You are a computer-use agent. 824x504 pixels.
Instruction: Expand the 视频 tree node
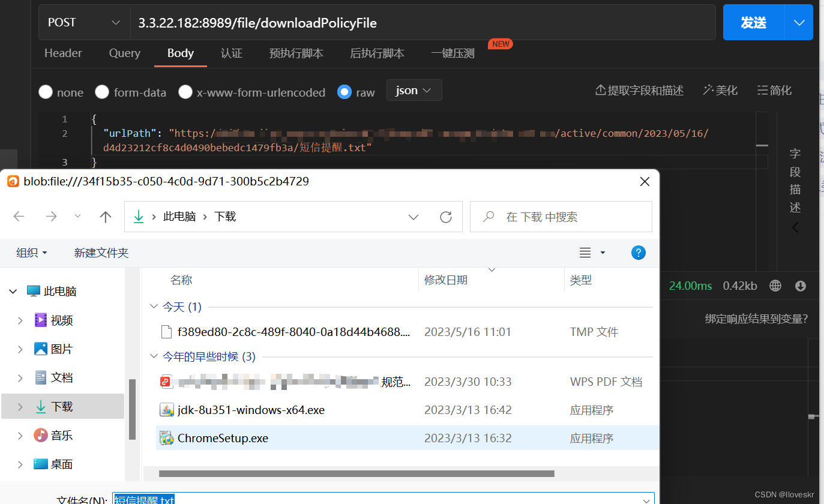tap(20, 320)
